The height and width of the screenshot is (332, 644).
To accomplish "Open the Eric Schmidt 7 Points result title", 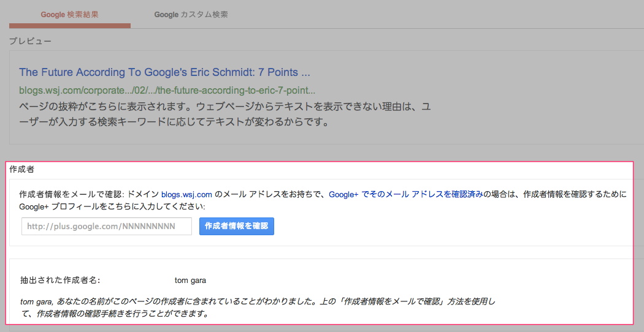I will coord(164,73).
